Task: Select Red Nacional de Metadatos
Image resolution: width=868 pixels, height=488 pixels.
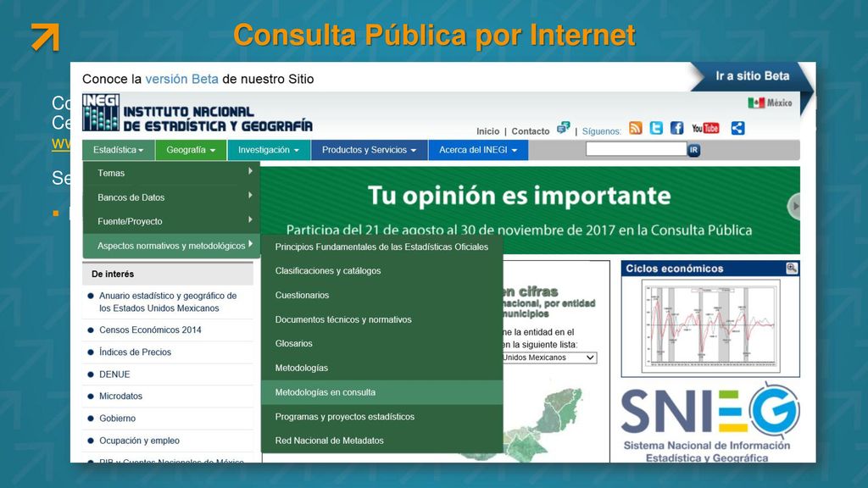Action: (382, 441)
